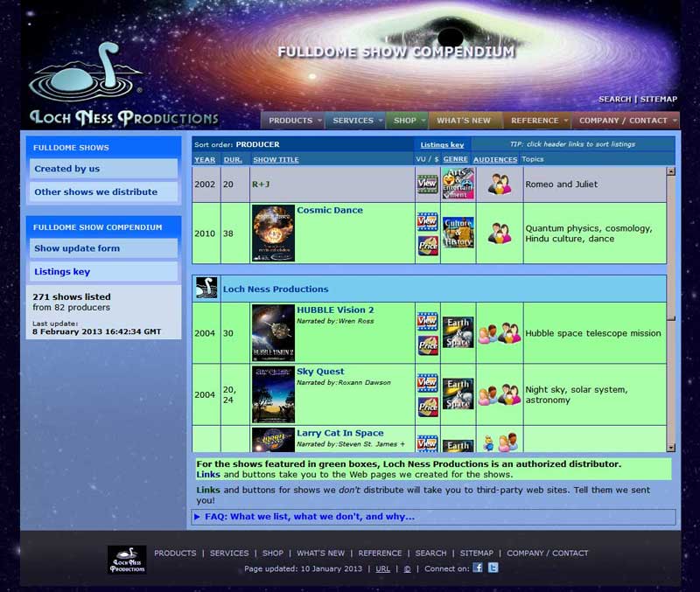The image size is (700, 592).
Task: Open the R+J show title link
Action: point(261,185)
